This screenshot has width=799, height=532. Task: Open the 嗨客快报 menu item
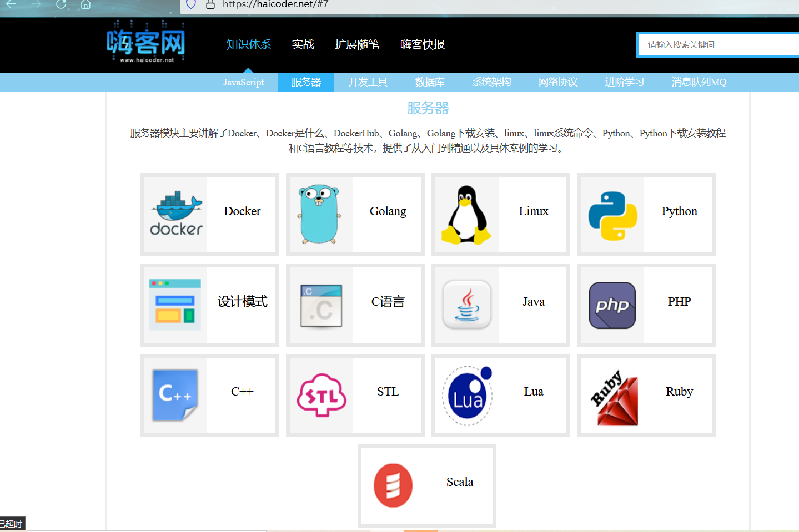click(423, 44)
